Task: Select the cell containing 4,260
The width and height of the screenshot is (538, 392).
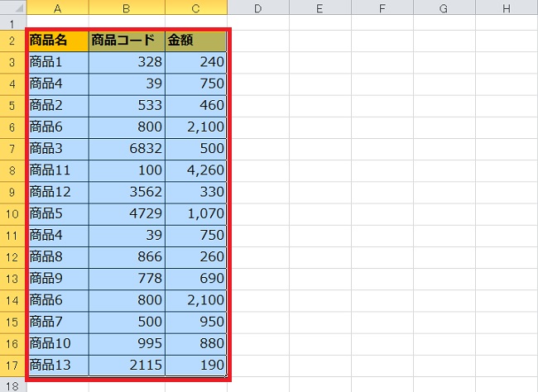Action: tap(195, 170)
